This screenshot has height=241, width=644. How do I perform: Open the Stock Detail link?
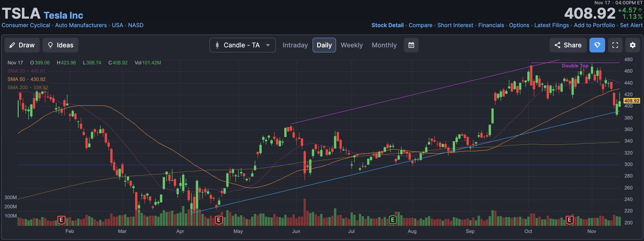(388, 25)
